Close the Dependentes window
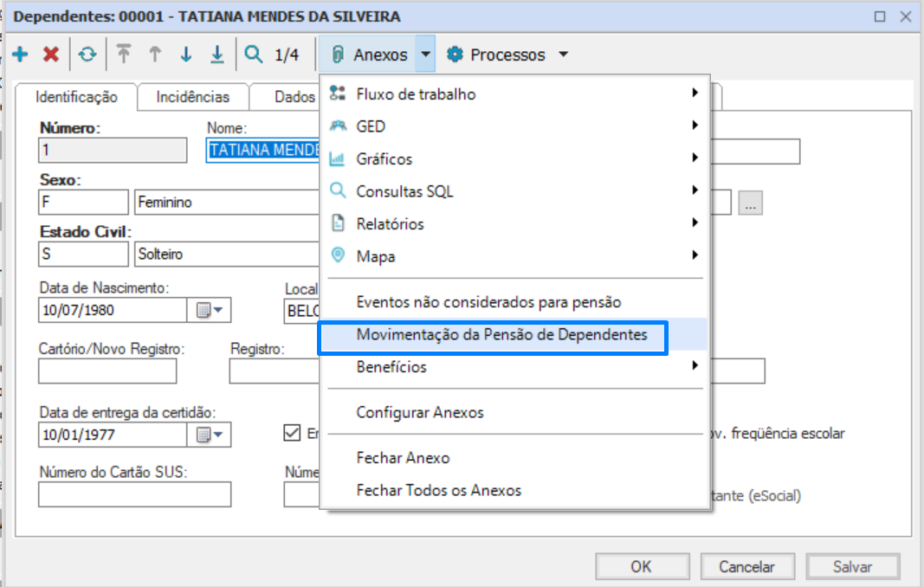The height and width of the screenshot is (587, 924). point(907,16)
